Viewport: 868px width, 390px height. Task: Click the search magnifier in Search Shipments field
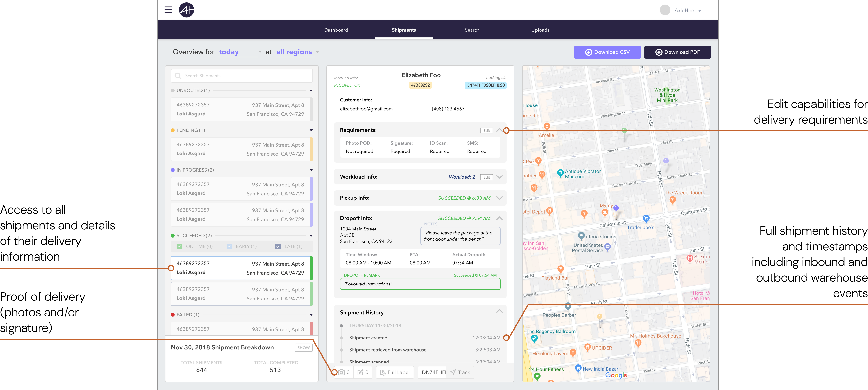click(178, 75)
